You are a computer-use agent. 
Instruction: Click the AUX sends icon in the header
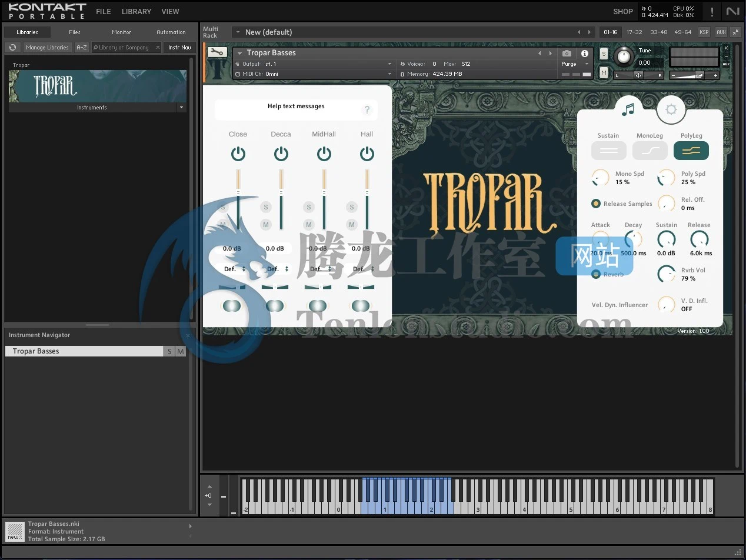pyautogui.click(x=721, y=32)
